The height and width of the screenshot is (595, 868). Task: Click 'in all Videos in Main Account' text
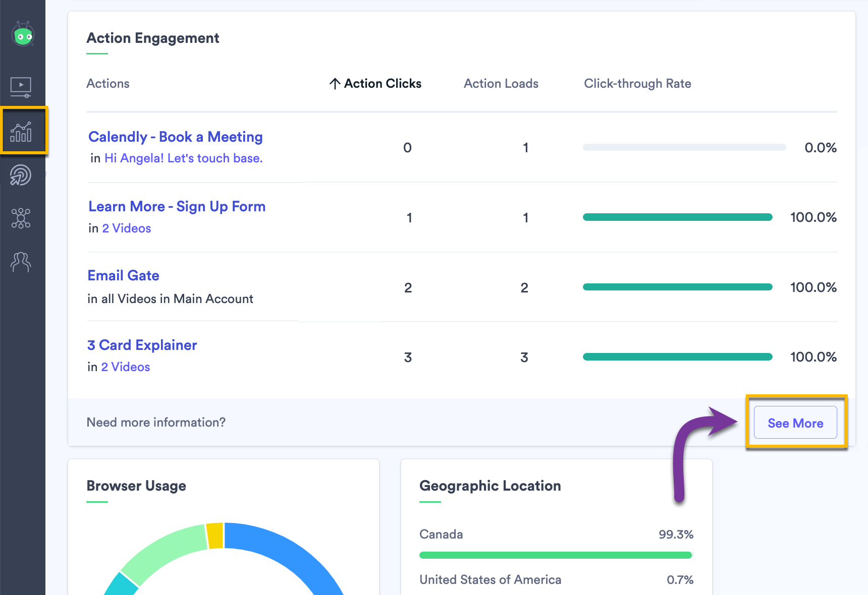(x=170, y=299)
